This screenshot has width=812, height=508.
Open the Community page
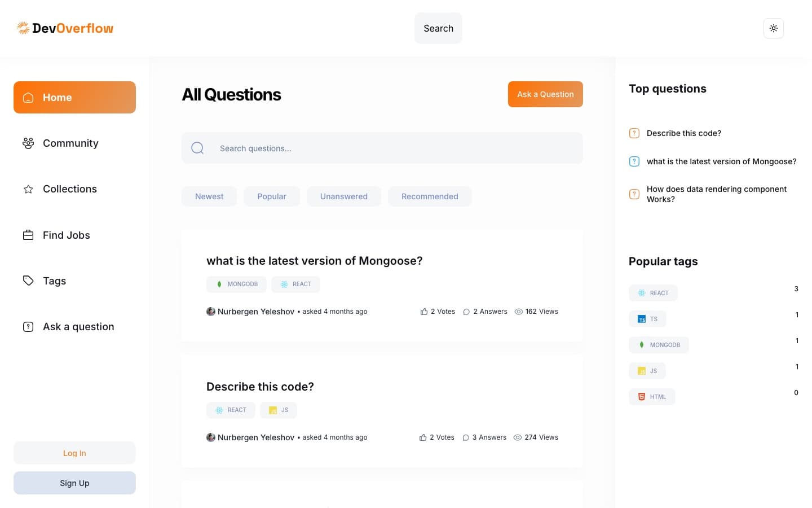coord(74,143)
